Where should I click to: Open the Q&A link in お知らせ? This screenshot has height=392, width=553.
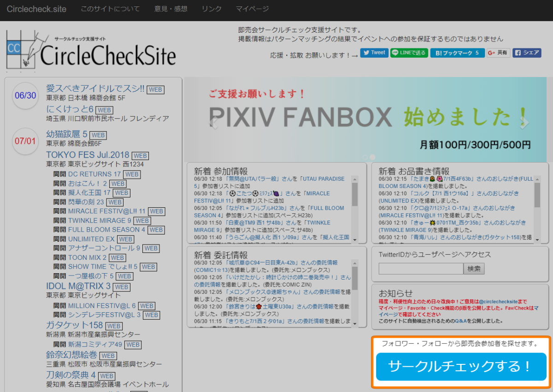(461, 321)
